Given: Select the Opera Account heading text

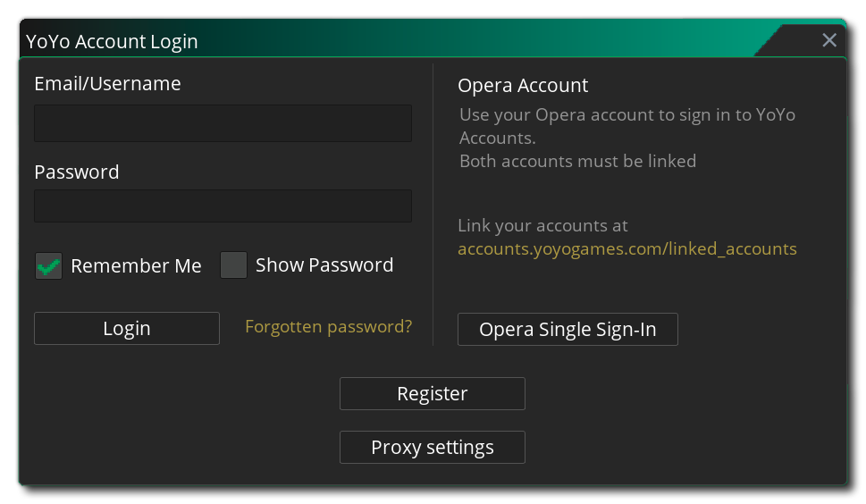Looking at the screenshot, I should [523, 86].
